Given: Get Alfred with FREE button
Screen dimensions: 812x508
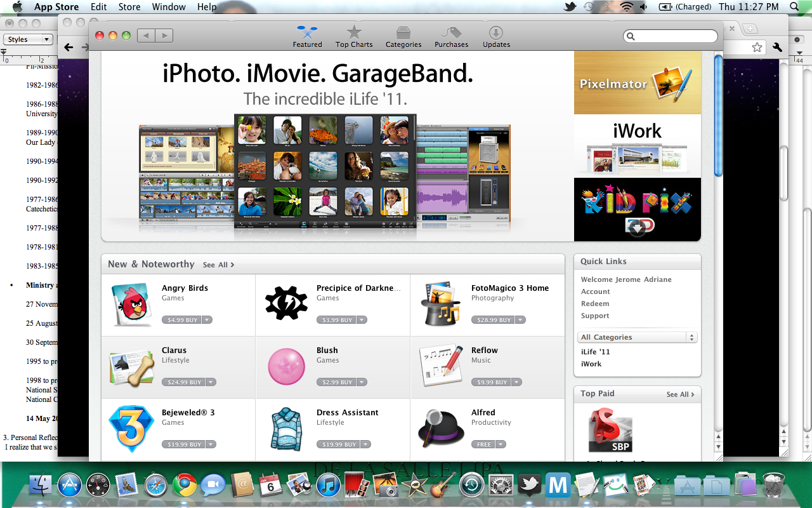Looking at the screenshot, I should (484, 444).
